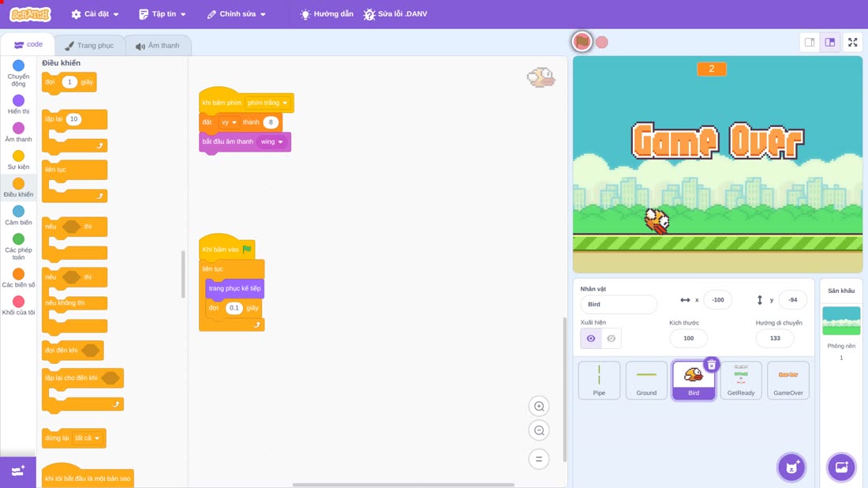The image size is (868, 488).
Task: Switch to small stage layout
Action: coord(810,42)
